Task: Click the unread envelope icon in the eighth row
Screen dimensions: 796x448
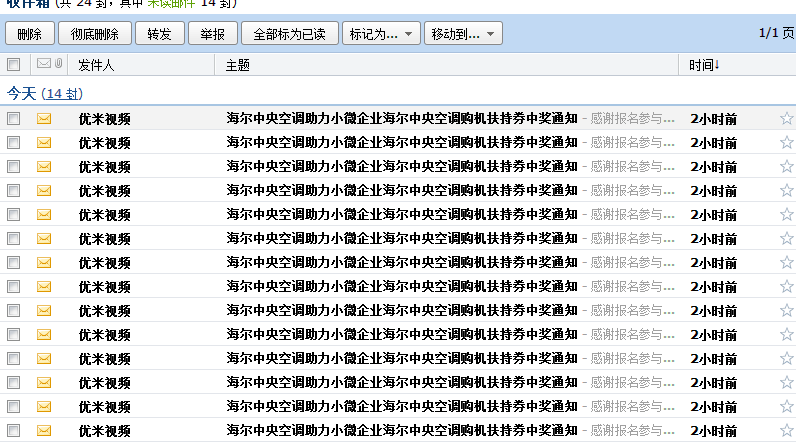Action: coord(44,286)
